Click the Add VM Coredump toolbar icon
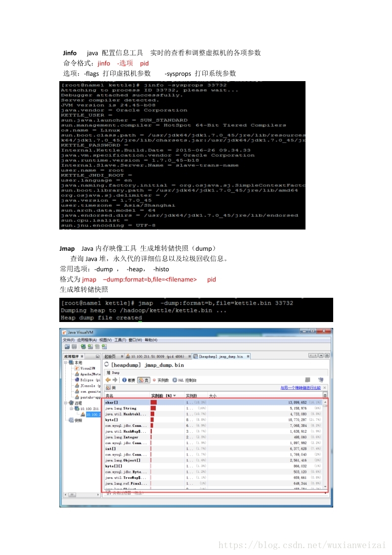Image resolution: width=392 pixels, height=555 pixels. click(x=97, y=347)
